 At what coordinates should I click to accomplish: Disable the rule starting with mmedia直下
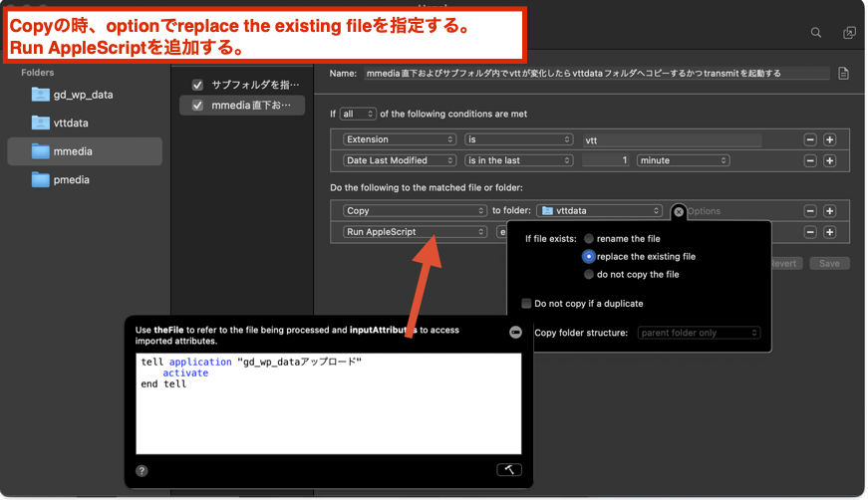197,106
